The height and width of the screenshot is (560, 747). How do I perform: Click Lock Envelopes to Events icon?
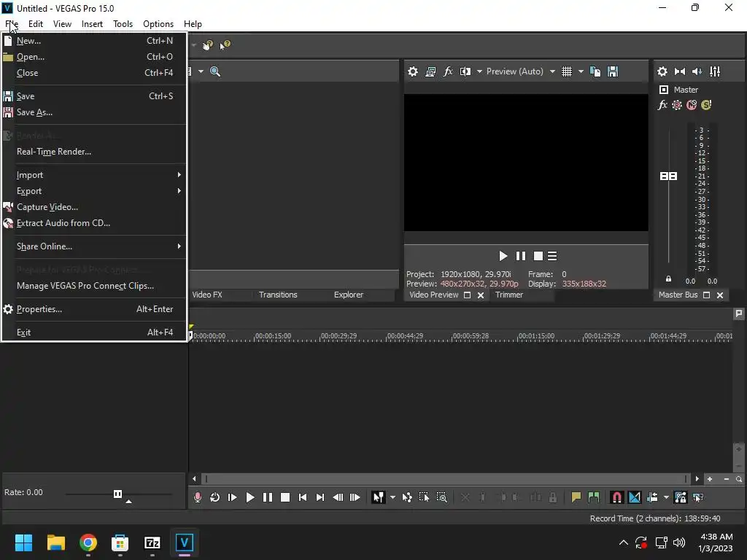tap(681, 497)
